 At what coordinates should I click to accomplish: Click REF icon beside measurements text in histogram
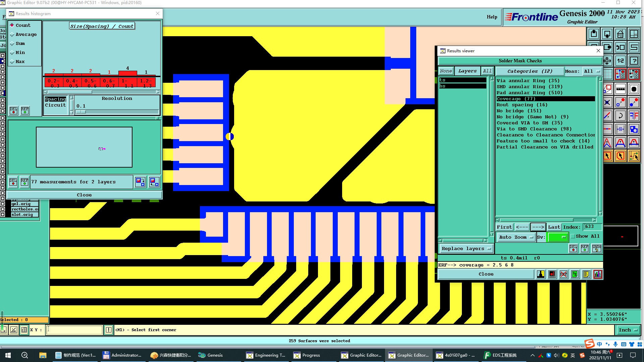pos(24,182)
